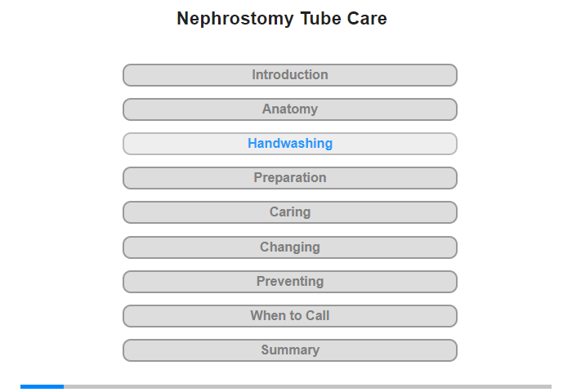This screenshot has width=572, height=392.
Task: Open the Preventing section
Action: point(289,282)
